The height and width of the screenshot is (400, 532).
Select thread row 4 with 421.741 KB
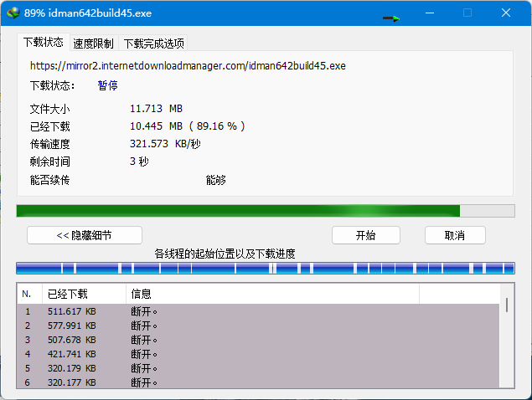258,354
